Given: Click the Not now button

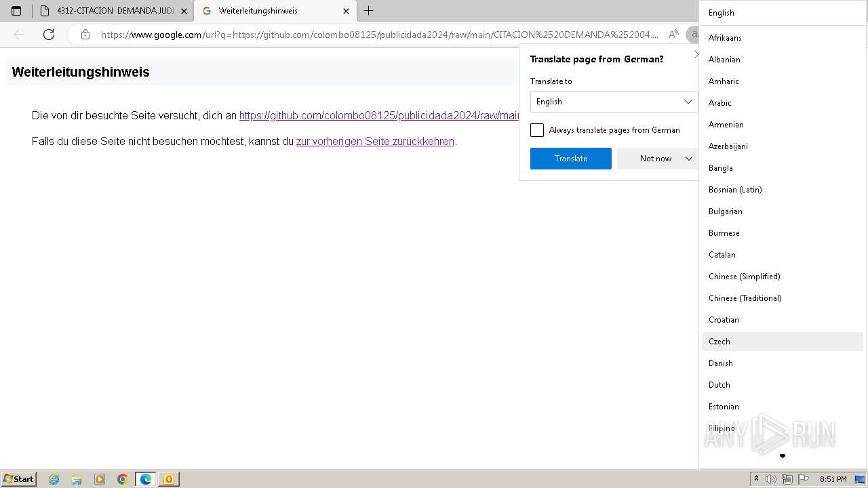Looking at the screenshot, I should [x=656, y=159].
